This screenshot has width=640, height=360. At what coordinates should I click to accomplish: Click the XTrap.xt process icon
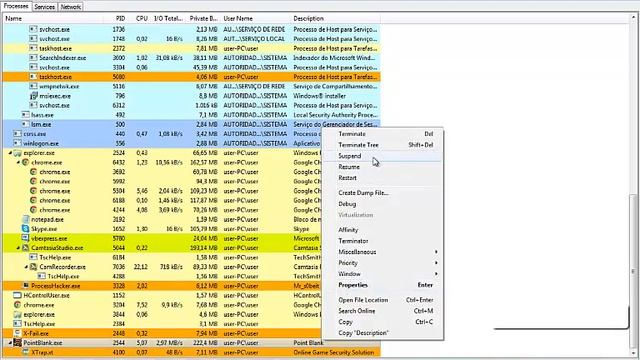pos(26,352)
